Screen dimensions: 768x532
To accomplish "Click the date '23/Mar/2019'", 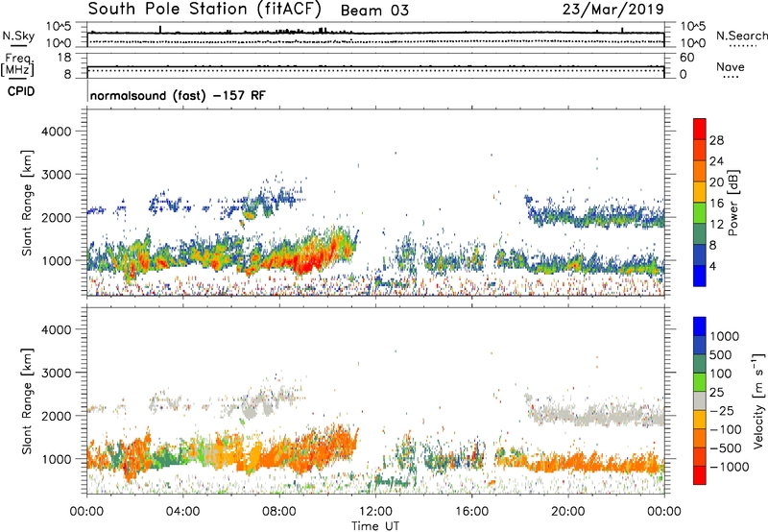I will click(x=612, y=10).
